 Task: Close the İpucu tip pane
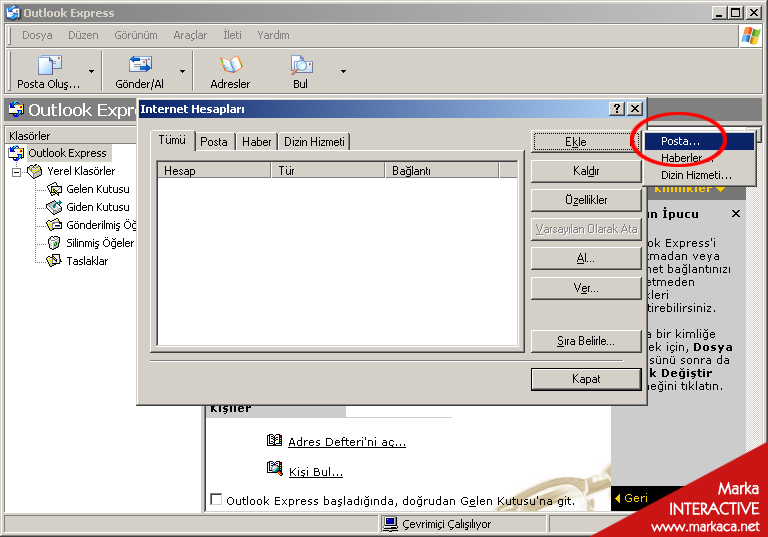pyautogui.click(x=736, y=214)
